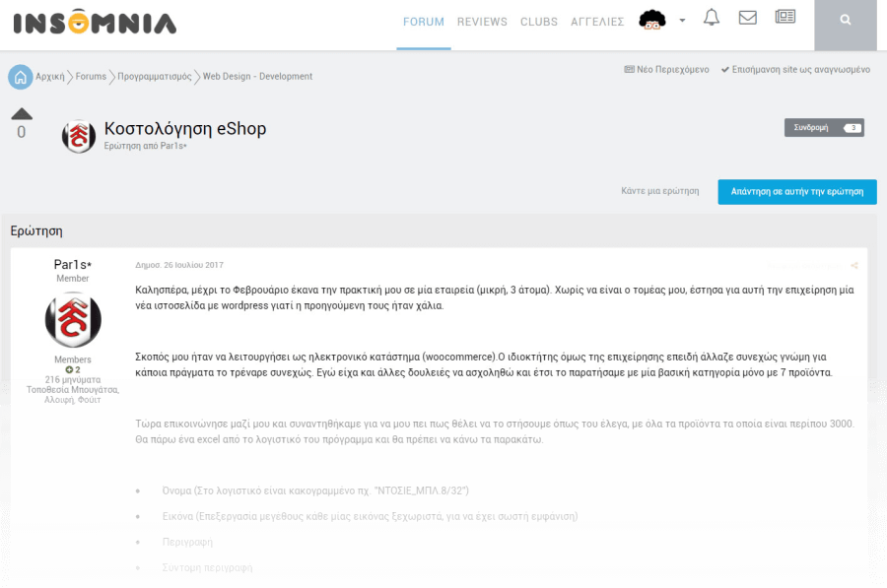Open the news feed icon
The height and width of the screenshot is (588, 887).
785,18
